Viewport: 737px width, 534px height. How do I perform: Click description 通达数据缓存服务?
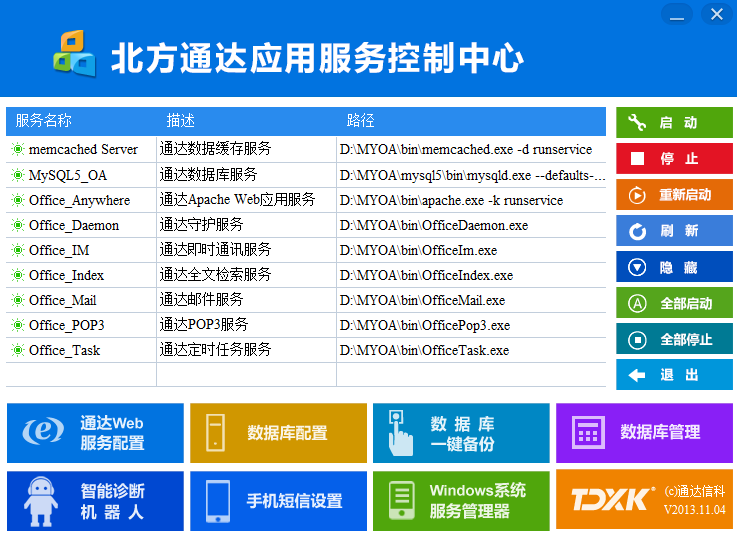[x=215, y=149]
